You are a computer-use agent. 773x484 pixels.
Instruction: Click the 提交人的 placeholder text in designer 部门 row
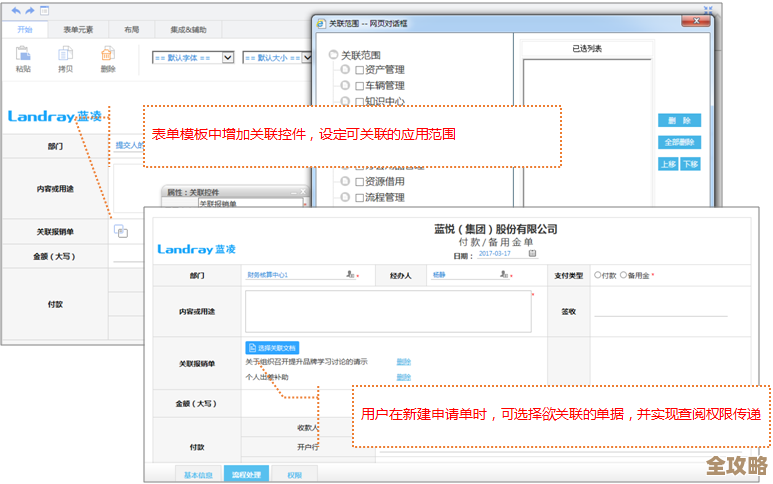129,145
